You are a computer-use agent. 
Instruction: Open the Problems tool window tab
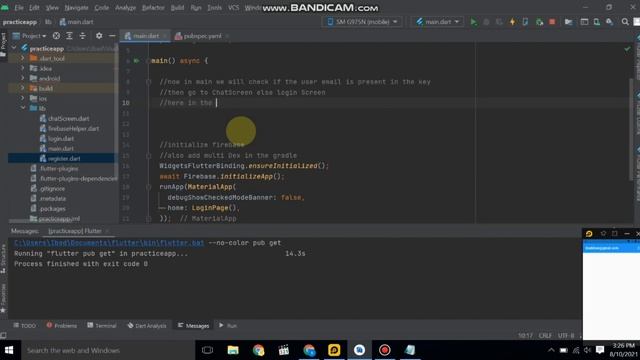[x=62, y=326]
